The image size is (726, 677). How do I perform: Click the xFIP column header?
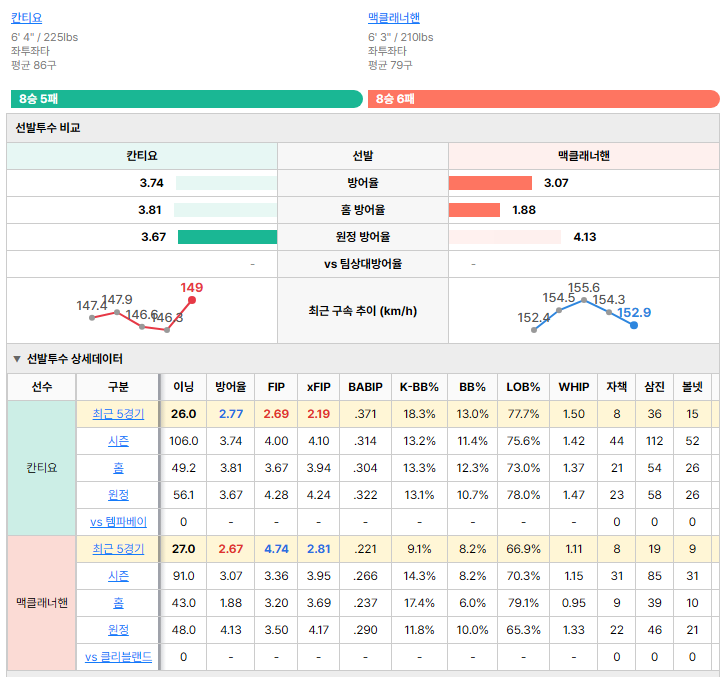[x=319, y=387]
